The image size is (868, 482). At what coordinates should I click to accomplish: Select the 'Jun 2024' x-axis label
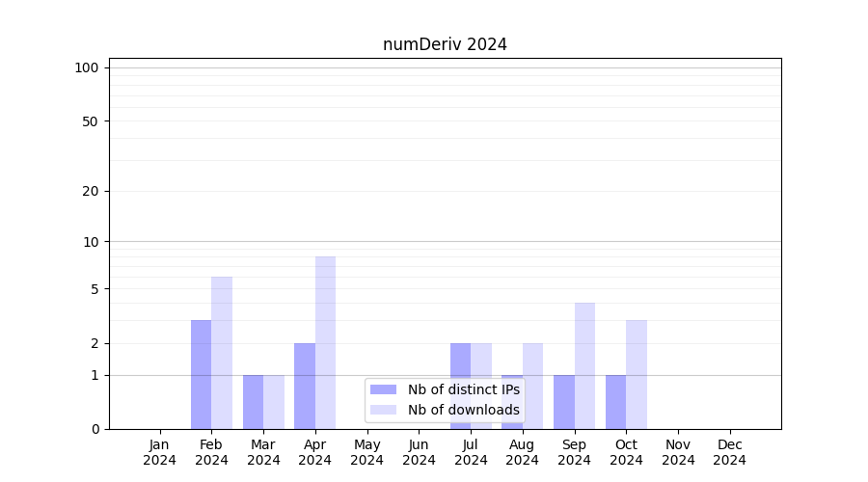419,452
